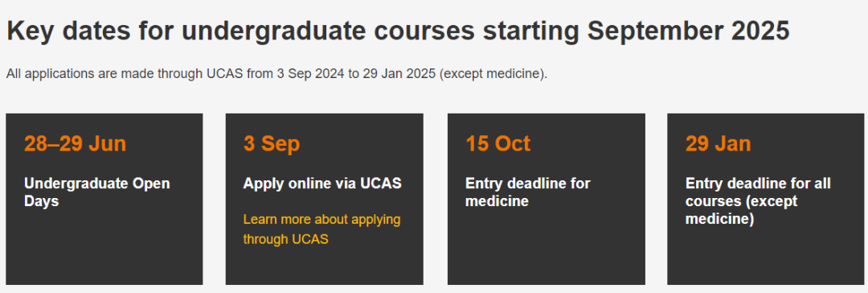This screenshot has height=293, width=868.
Task: Click the All applications are made through UCAS sentence
Action: click(276, 74)
